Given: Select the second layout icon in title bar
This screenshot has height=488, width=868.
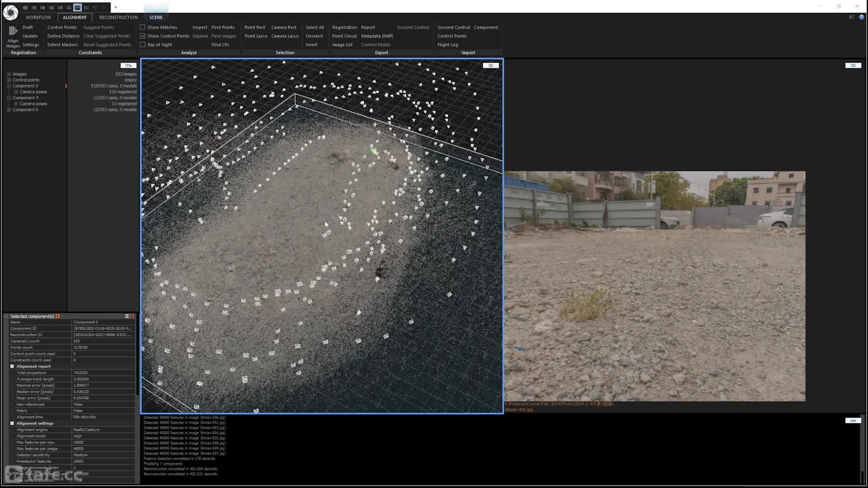Looking at the screenshot, I should pyautogui.click(x=34, y=8).
